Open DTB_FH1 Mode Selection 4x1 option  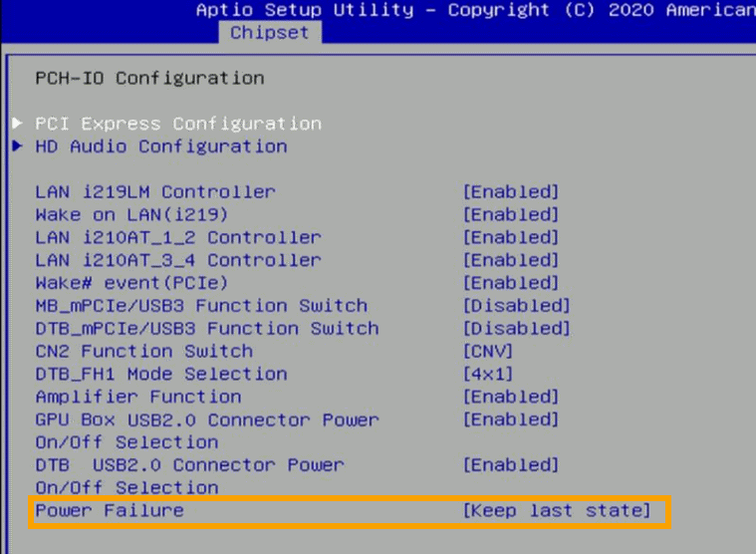(x=488, y=375)
